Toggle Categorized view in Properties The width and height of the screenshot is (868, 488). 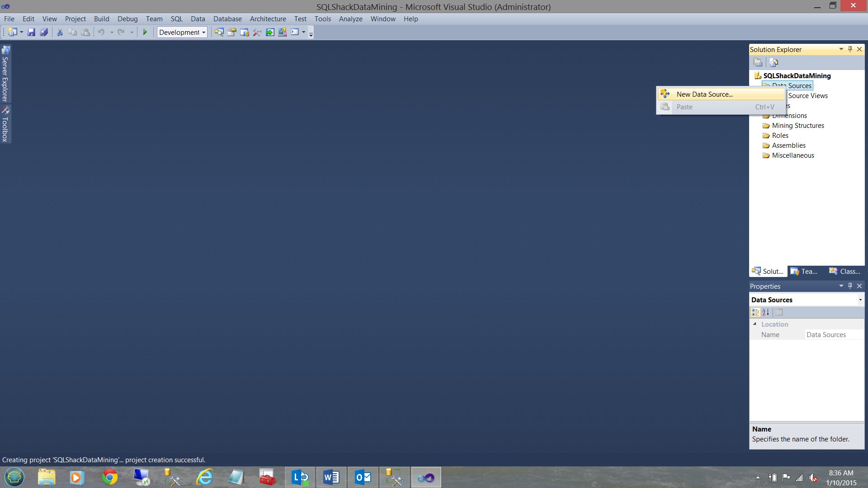(x=755, y=312)
